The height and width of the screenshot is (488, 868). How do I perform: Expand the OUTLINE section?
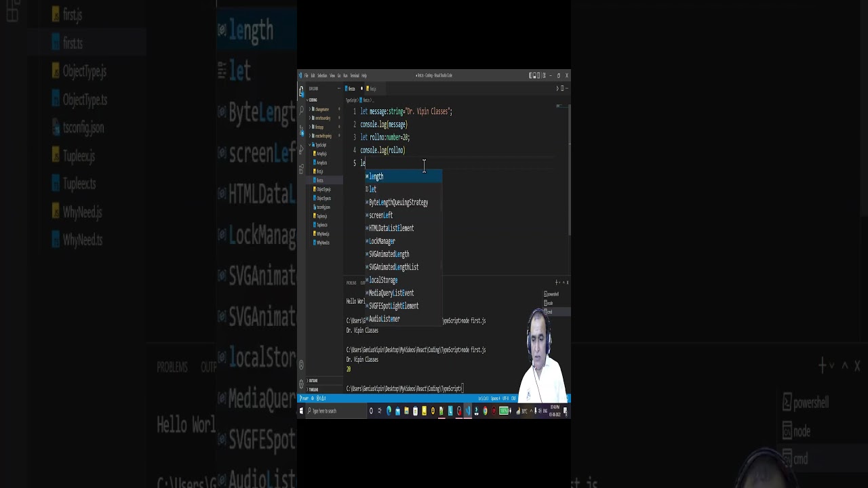point(325,380)
